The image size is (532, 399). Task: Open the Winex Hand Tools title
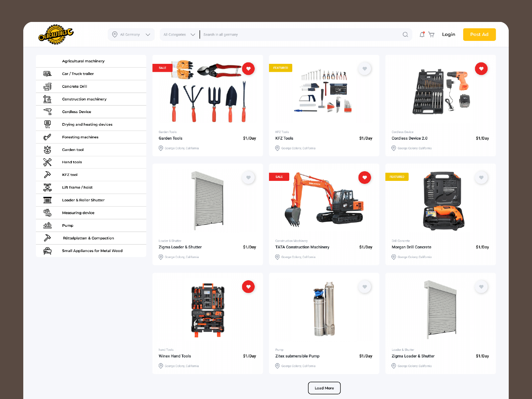click(175, 356)
